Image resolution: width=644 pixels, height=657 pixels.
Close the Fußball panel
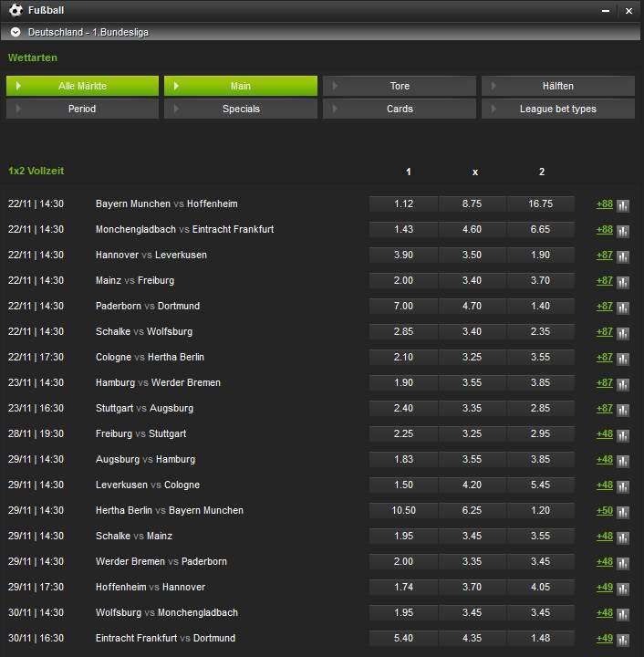[628, 11]
